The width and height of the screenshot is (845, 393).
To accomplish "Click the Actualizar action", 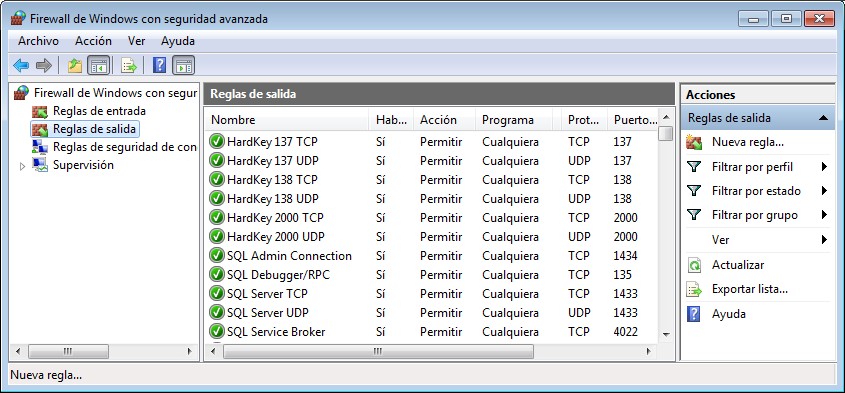I will [x=738, y=265].
